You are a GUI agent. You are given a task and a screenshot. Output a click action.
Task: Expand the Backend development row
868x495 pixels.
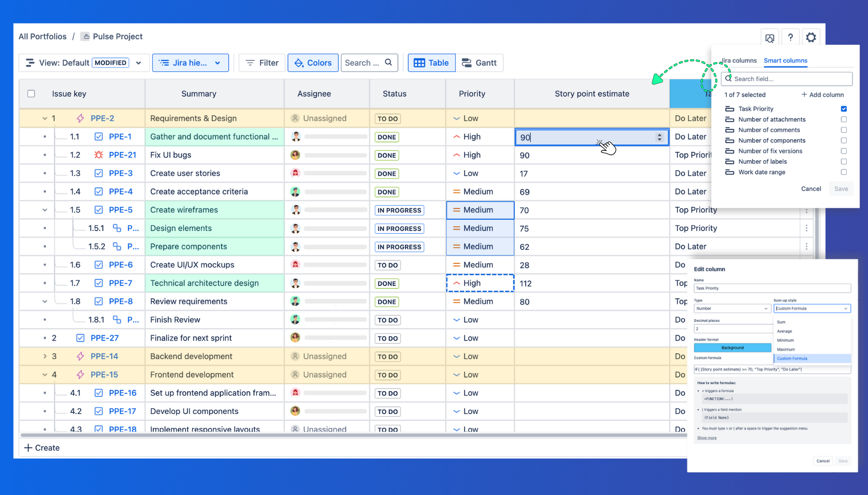point(44,356)
